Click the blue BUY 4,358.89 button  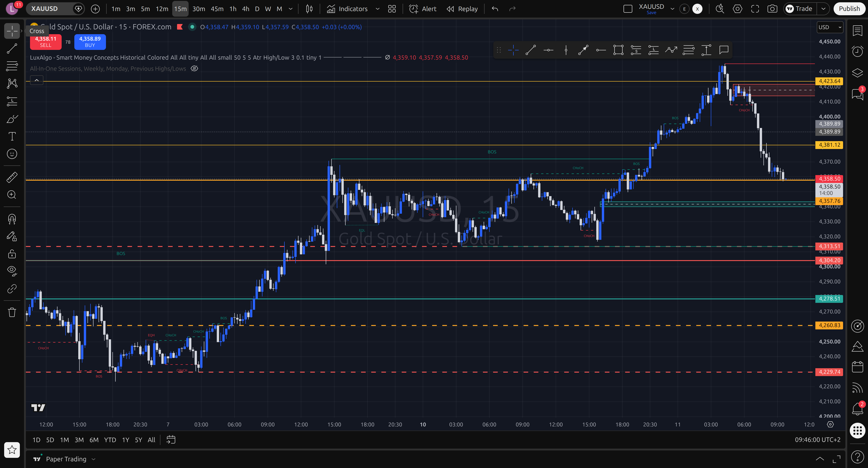click(90, 42)
